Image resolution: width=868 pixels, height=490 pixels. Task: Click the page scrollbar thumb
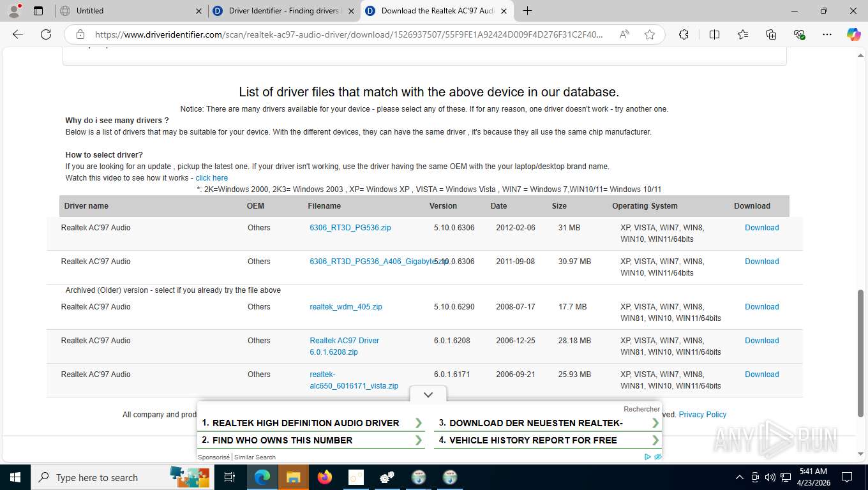tap(862, 353)
